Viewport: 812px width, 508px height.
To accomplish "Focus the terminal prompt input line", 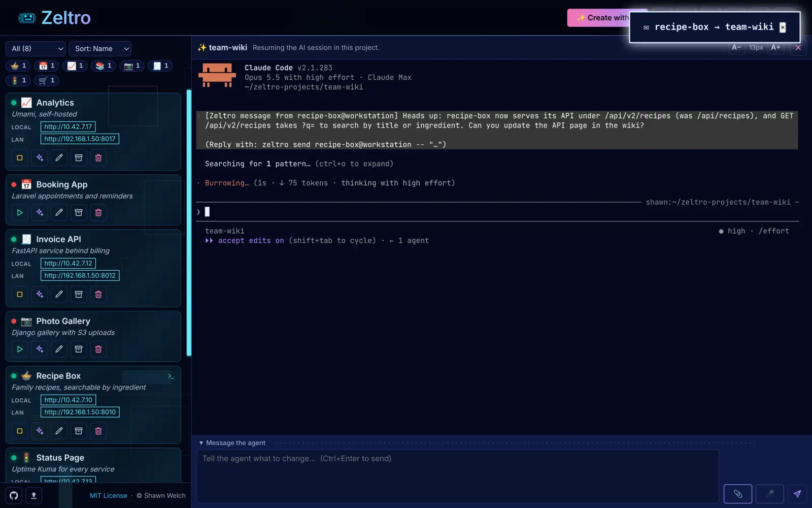I will pos(497,212).
